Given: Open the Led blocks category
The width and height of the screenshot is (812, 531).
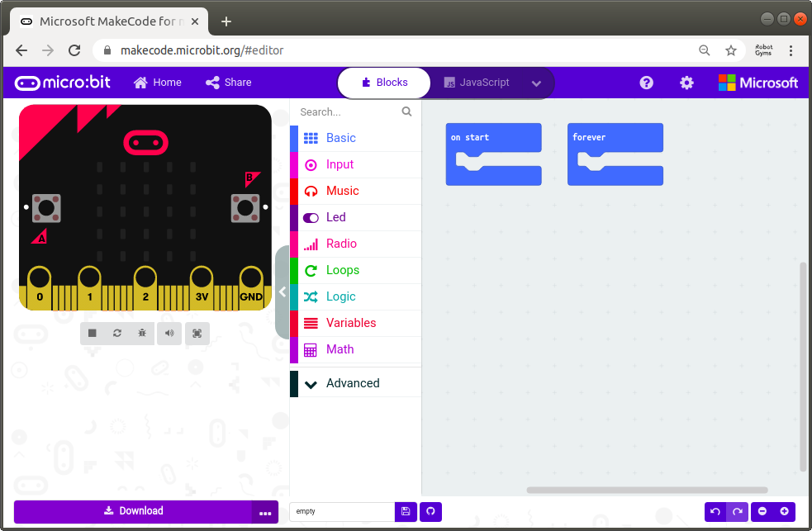Looking at the screenshot, I should point(356,217).
